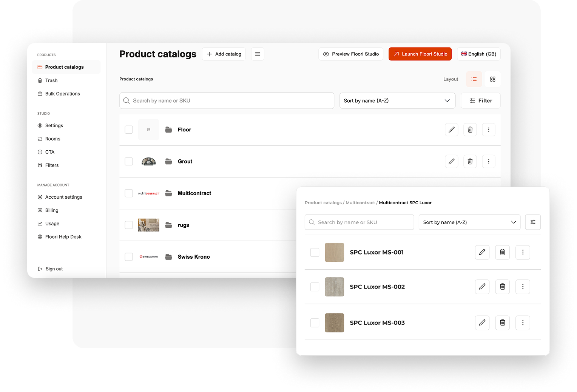
Task: Select the list layout view icon
Action: point(474,79)
